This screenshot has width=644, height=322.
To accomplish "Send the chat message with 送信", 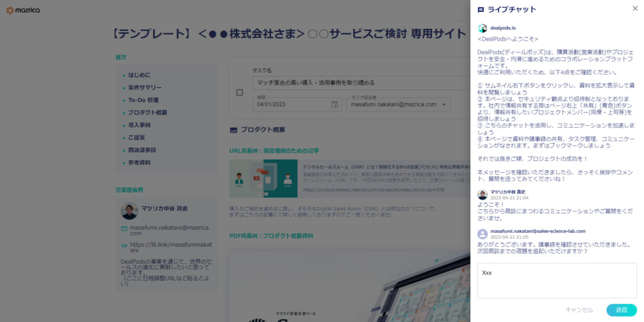I will point(621,309).
